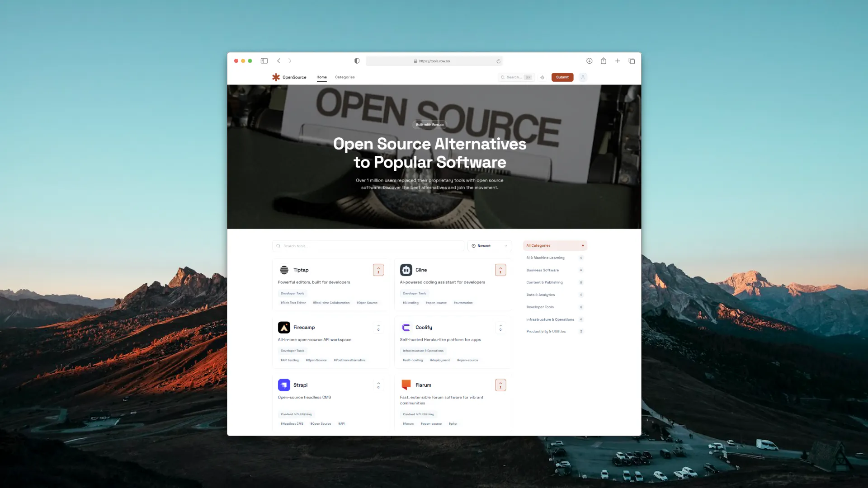
Task: Filter by Productivity & Utilities category
Action: [555, 332]
